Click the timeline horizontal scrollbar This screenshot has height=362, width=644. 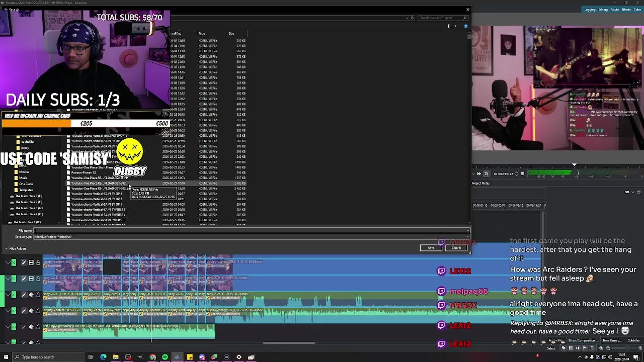pyautogui.click(x=289, y=343)
